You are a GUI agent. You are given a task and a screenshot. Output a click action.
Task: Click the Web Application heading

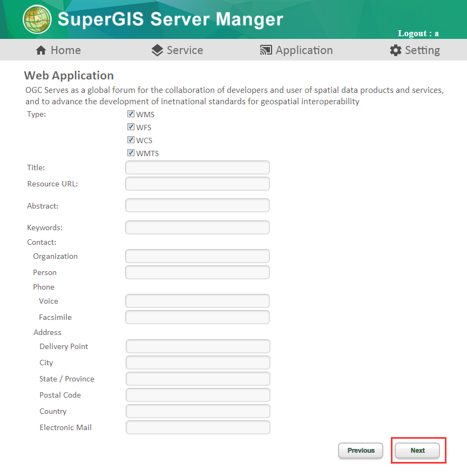pos(69,76)
